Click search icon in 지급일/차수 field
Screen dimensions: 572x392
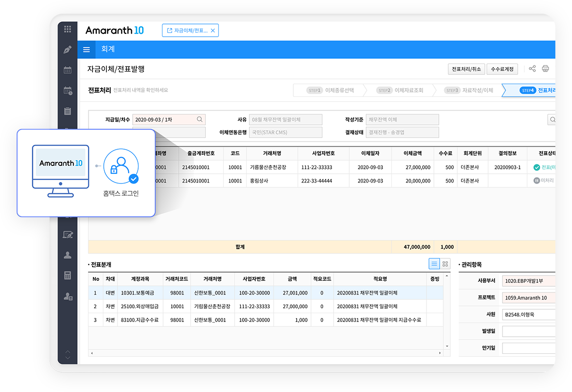(x=199, y=119)
